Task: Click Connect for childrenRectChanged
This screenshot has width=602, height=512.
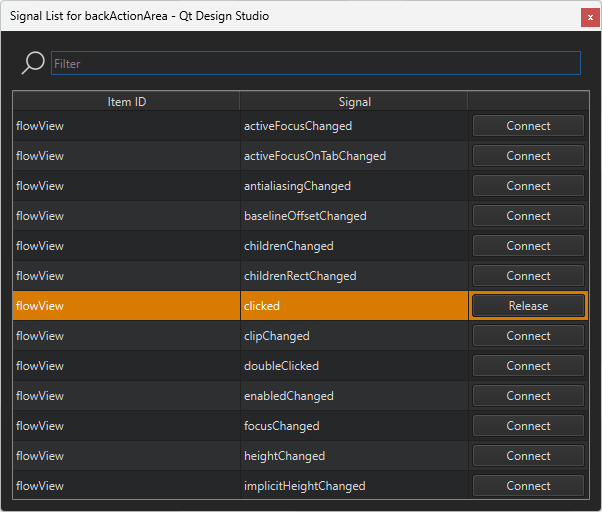Action: (x=528, y=276)
